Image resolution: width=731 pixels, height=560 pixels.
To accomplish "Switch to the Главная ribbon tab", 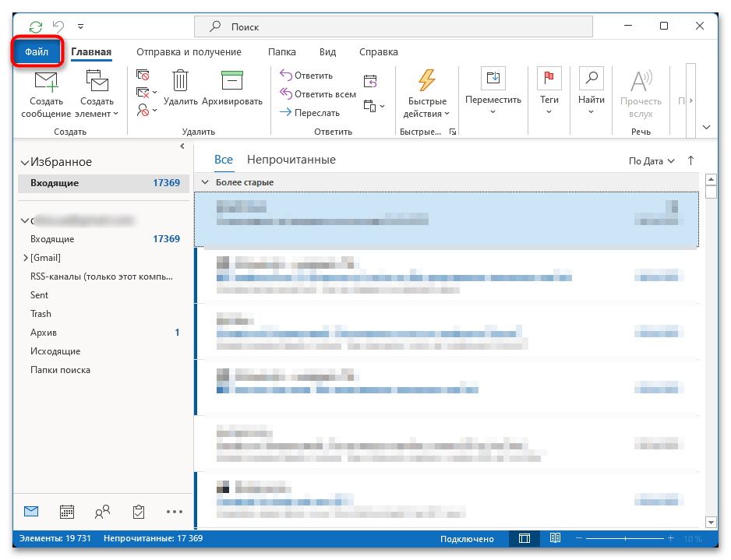I will pyautogui.click(x=91, y=51).
